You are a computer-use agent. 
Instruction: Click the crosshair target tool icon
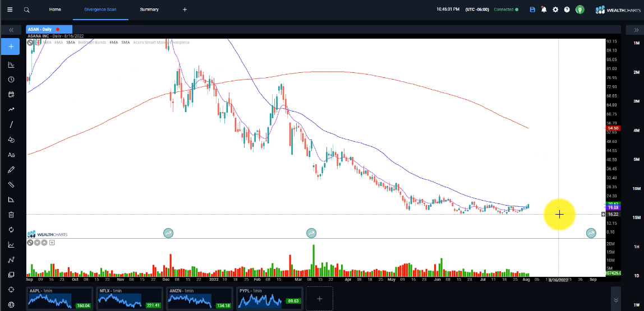pos(11,290)
